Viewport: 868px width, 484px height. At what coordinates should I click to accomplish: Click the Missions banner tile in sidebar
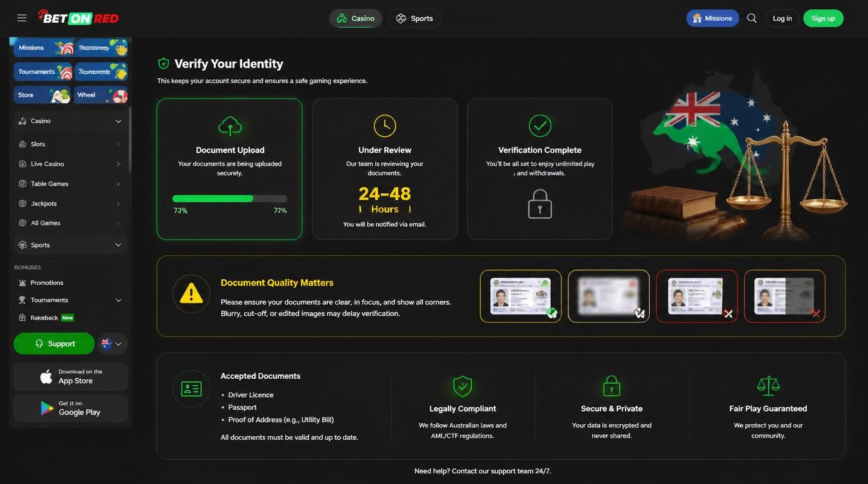[x=43, y=48]
